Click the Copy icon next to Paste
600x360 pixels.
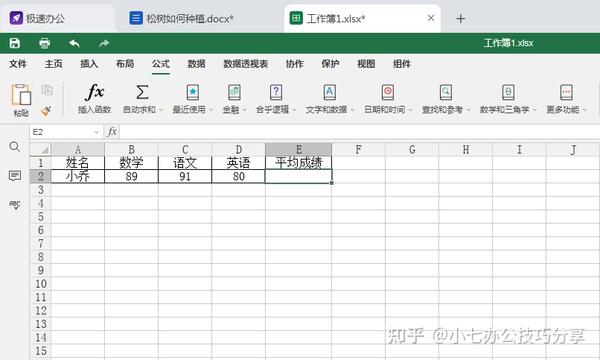pyautogui.click(x=47, y=90)
